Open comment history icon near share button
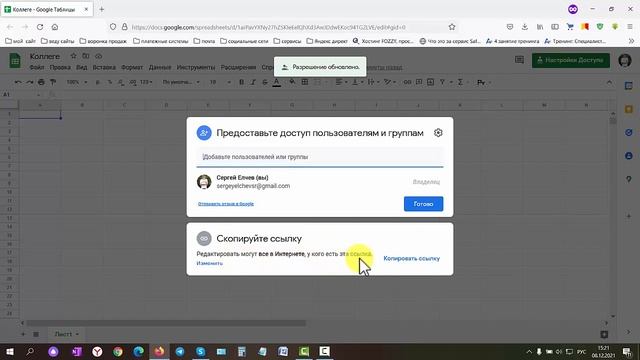This screenshot has width=640, height=360. 519,60
